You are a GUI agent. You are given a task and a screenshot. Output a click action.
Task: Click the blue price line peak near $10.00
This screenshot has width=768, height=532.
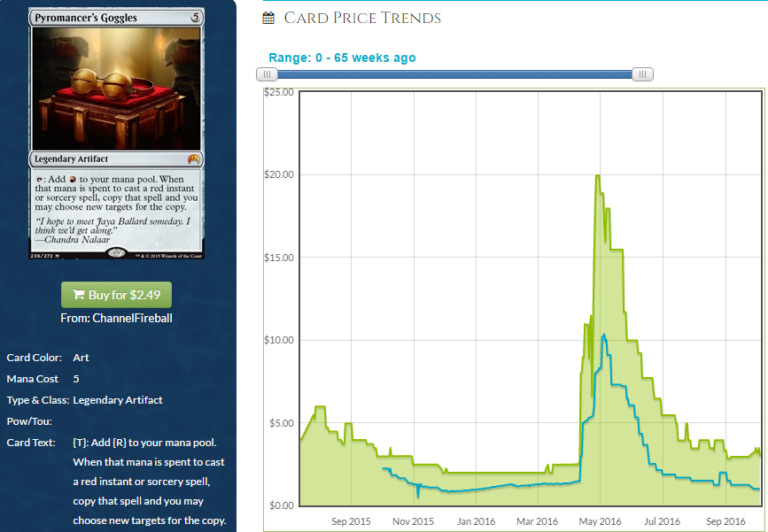604,335
